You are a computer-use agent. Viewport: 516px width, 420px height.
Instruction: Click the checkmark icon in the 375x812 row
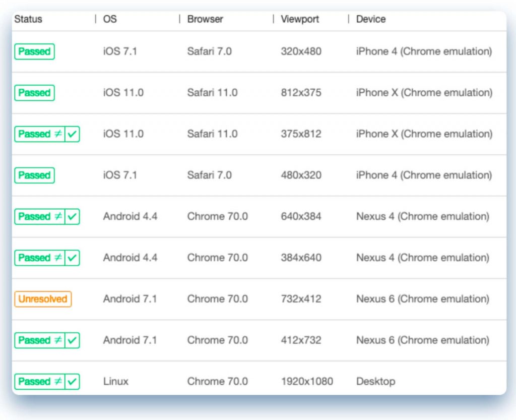(73, 134)
